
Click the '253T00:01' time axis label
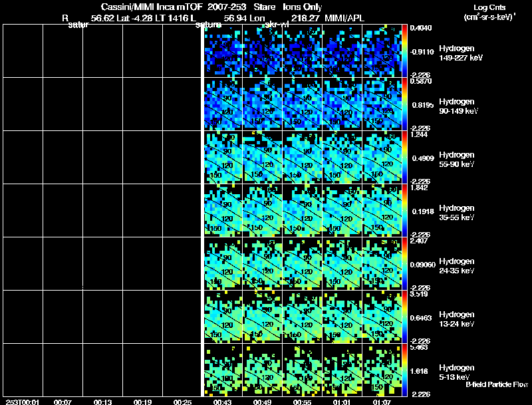click(23, 402)
